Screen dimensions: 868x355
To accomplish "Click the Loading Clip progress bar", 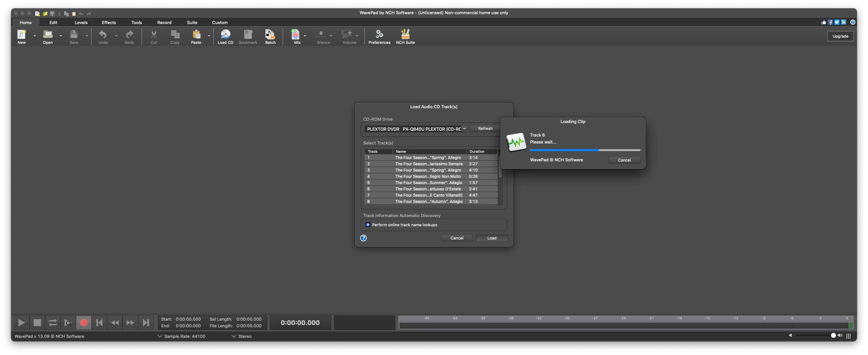I will pos(585,150).
